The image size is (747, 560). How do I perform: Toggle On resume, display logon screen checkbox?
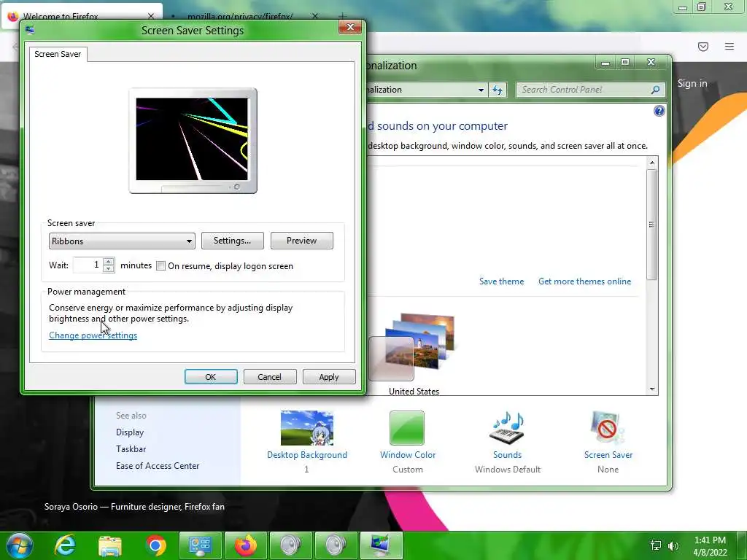(x=161, y=265)
